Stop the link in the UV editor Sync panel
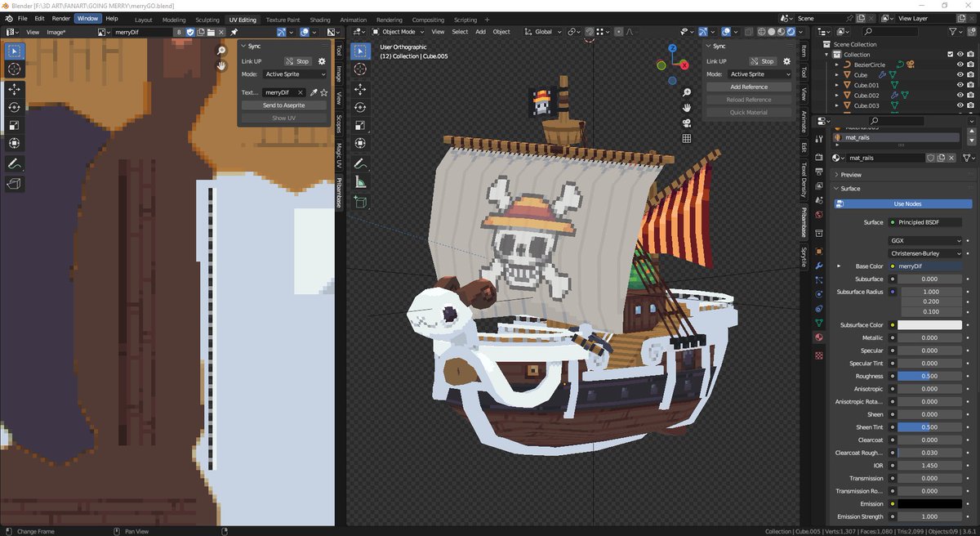The width and height of the screenshot is (980, 536). pos(297,61)
